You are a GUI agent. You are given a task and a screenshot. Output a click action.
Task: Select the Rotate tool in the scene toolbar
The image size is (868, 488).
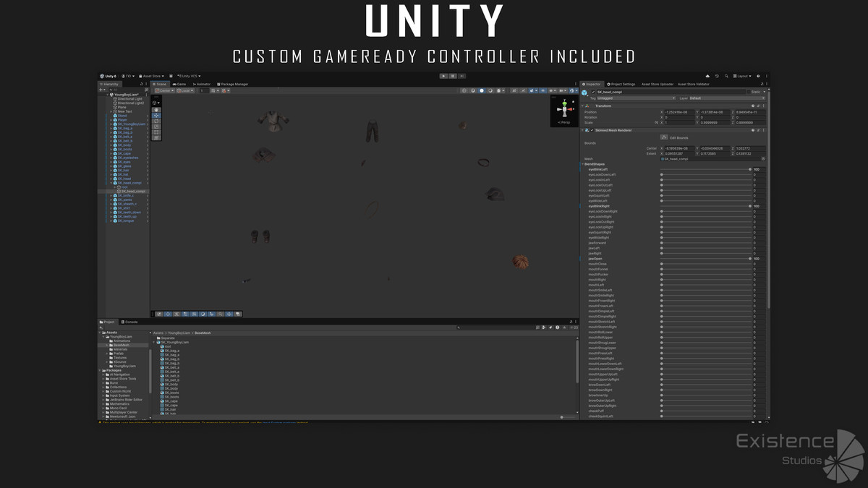click(156, 121)
